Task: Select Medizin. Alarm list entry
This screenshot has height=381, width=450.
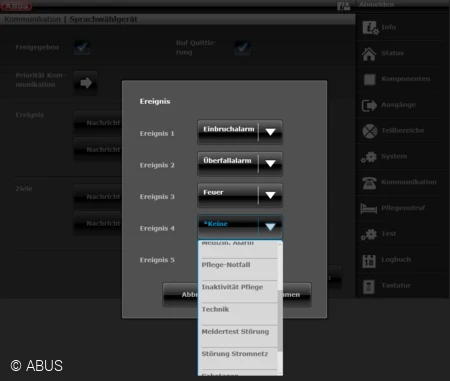Action: point(238,249)
